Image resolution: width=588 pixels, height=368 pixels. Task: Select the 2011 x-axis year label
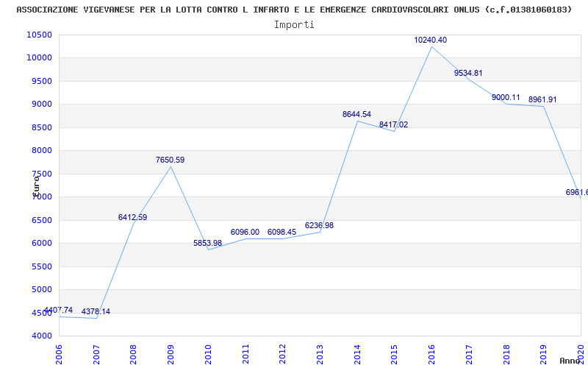[245, 354]
